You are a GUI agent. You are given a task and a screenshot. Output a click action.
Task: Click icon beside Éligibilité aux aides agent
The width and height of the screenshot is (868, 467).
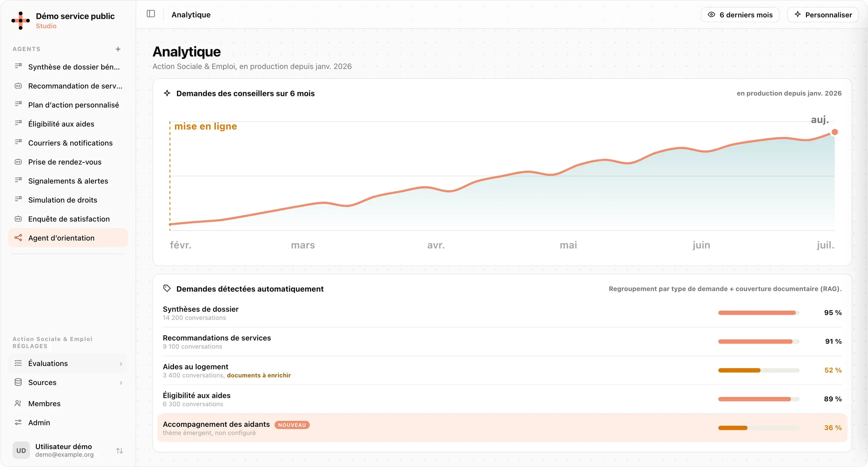point(18,123)
